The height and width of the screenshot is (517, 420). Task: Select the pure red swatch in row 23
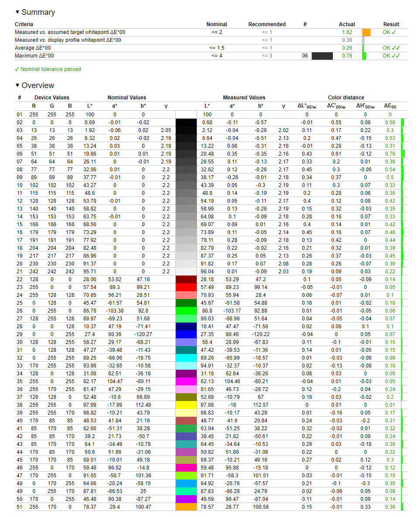(x=186, y=287)
